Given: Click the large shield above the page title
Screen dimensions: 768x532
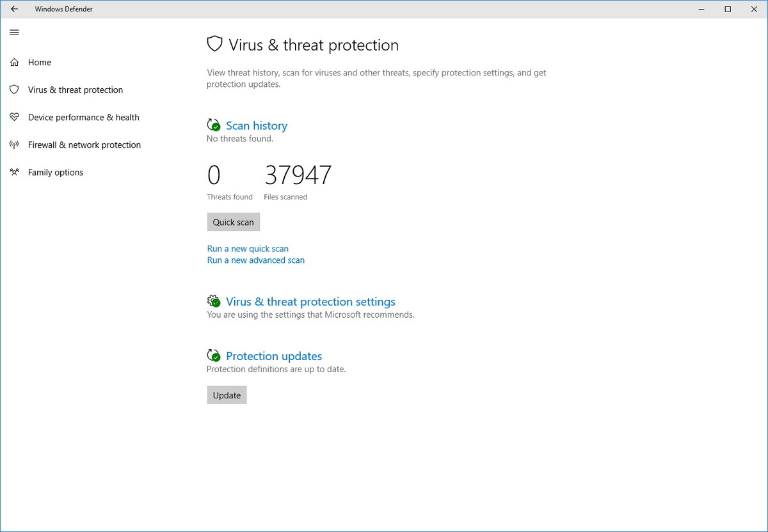Looking at the screenshot, I should (214, 44).
